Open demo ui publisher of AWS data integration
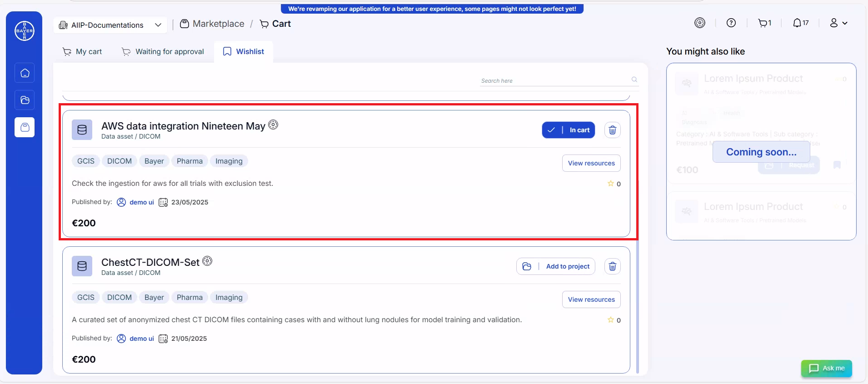 click(x=142, y=202)
